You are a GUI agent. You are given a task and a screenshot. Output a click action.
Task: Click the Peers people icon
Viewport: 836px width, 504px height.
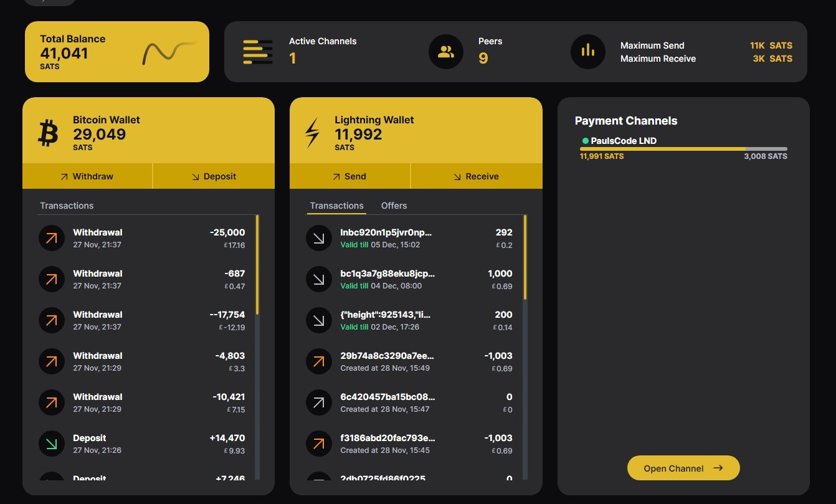[445, 52]
